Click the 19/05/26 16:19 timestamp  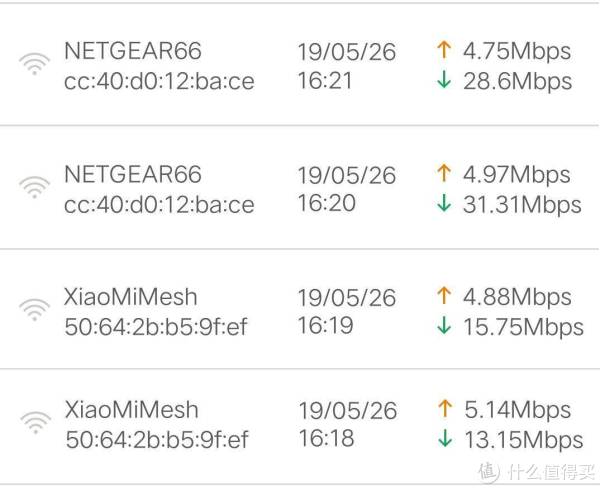pyautogui.click(x=347, y=311)
